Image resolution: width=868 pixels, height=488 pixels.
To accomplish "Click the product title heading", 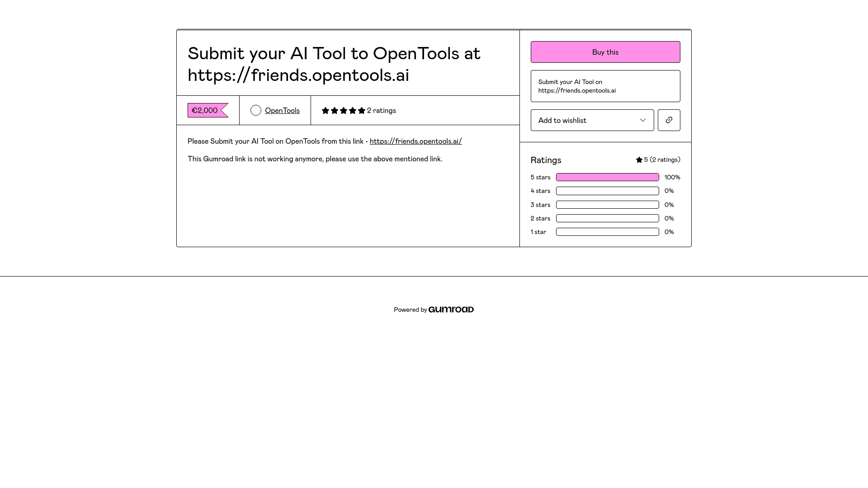I will [334, 64].
